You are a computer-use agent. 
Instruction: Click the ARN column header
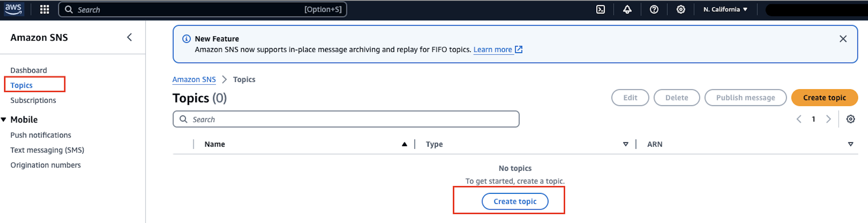pos(655,144)
